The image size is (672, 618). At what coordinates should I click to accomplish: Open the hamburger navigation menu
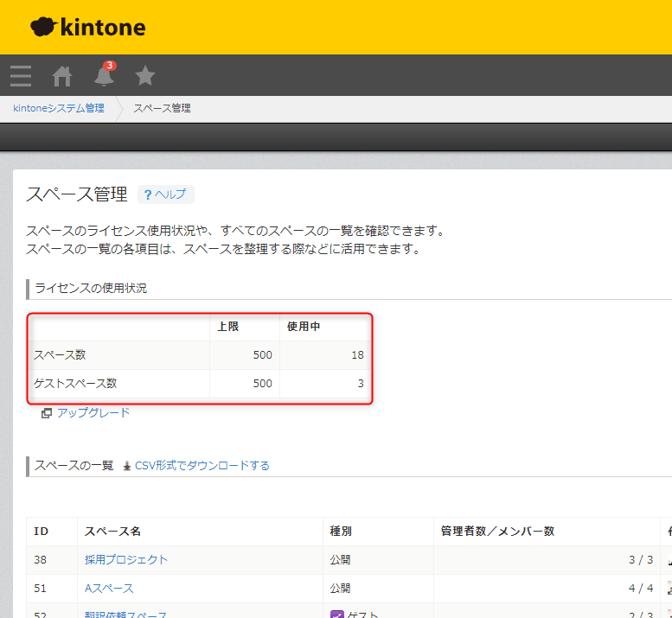[21, 76]
